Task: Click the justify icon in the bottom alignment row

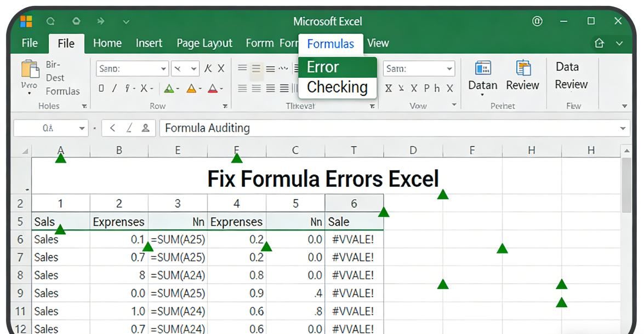Action: pyautogui.click(x=284, y=88)
